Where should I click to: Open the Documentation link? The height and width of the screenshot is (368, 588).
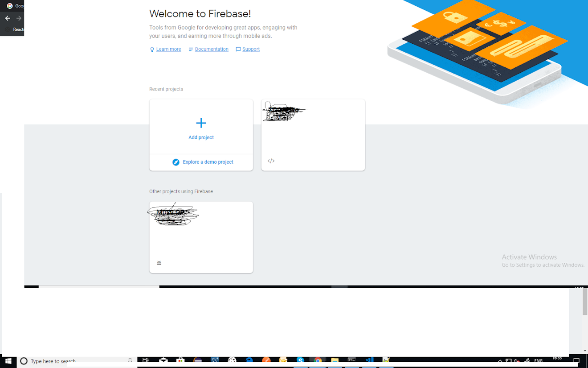[212, 49]
